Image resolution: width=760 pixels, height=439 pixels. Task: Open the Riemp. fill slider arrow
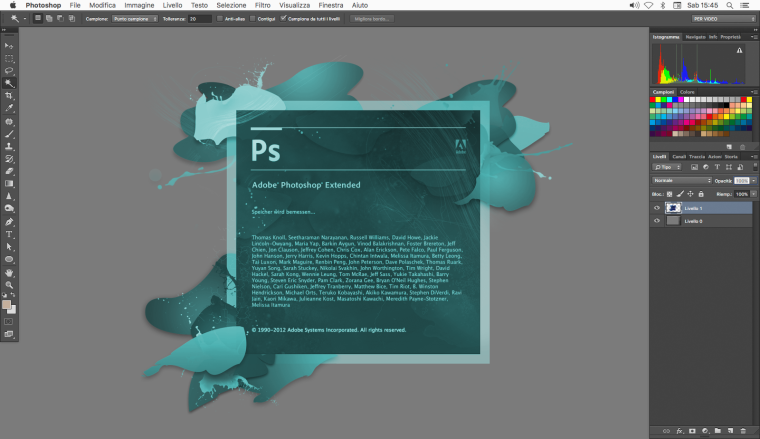[754, 194]
